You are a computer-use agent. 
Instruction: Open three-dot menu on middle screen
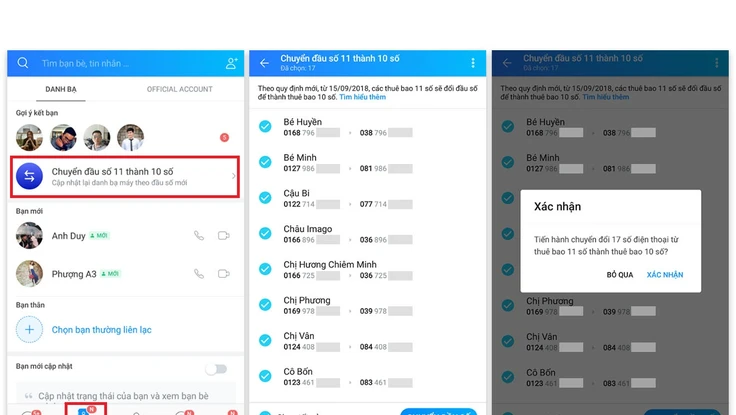473,63
